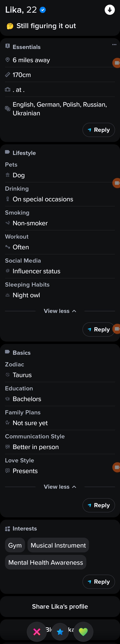Tap the Influencer status social media entry
The height and width of the screenshot is (644, 120).
click(36, 271)
